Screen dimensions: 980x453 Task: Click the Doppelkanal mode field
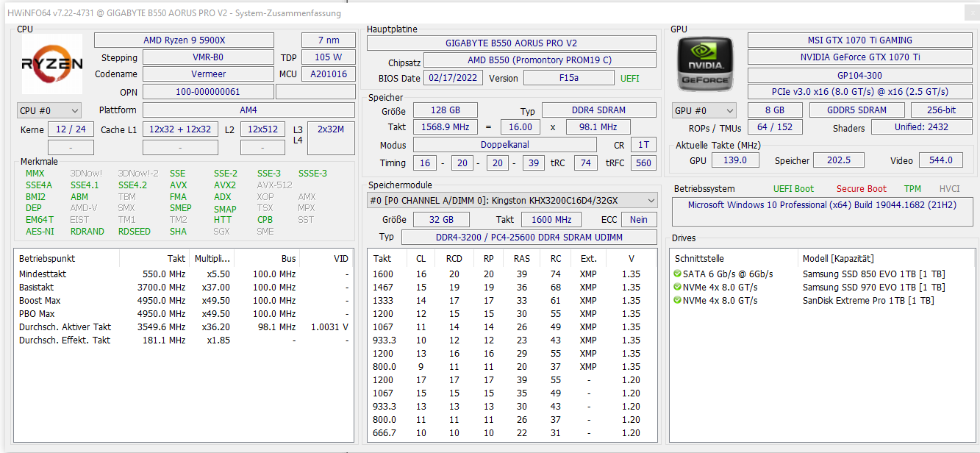coord(504,146)
